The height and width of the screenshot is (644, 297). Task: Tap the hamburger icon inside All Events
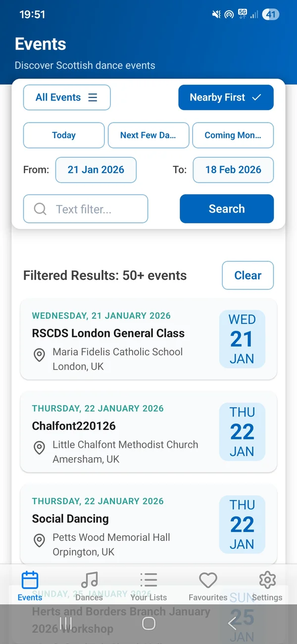tap(93, 97)
